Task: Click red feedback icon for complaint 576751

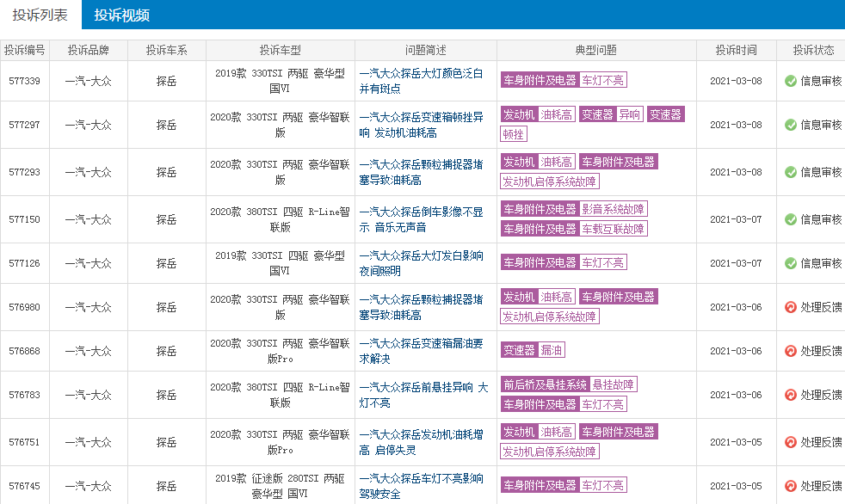Action: (x=791, y=443)
